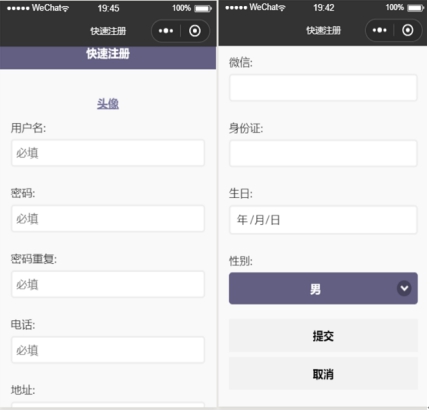Click the 地址: label
430x411 pixels.
pyautogui.click(x=23, y=390)
